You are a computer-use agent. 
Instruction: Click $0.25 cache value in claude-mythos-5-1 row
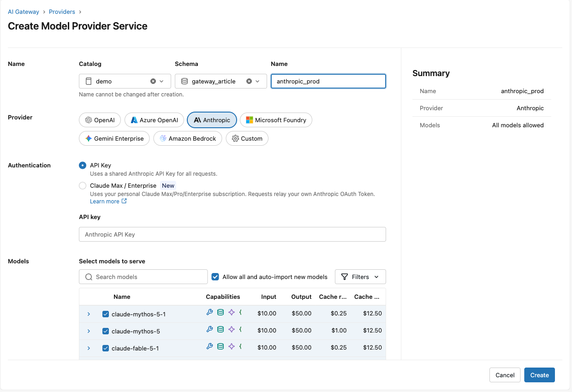coord(339,313)
